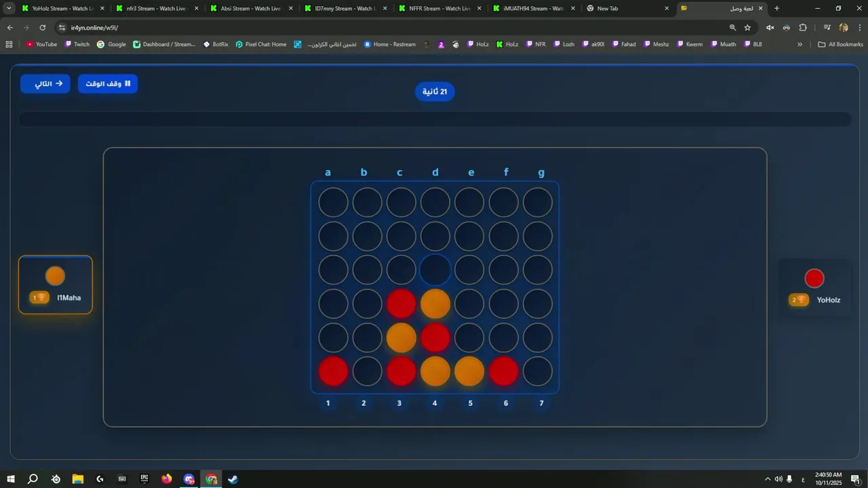Select the YoHolz player card
This screenshot has height=488, width=868.
(814, 287)
